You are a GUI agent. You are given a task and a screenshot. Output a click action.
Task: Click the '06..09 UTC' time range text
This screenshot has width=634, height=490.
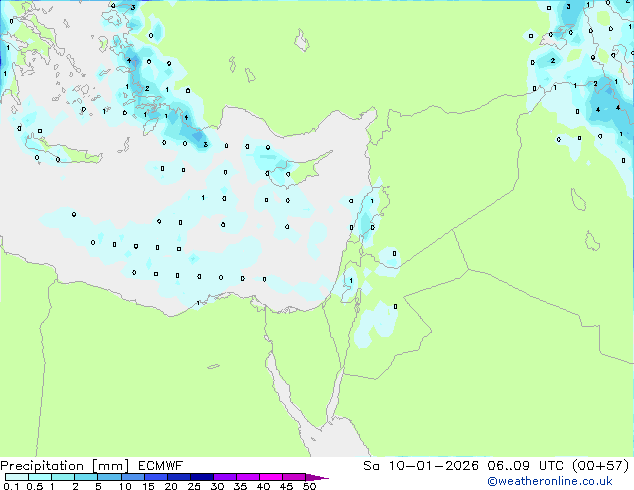527,466
